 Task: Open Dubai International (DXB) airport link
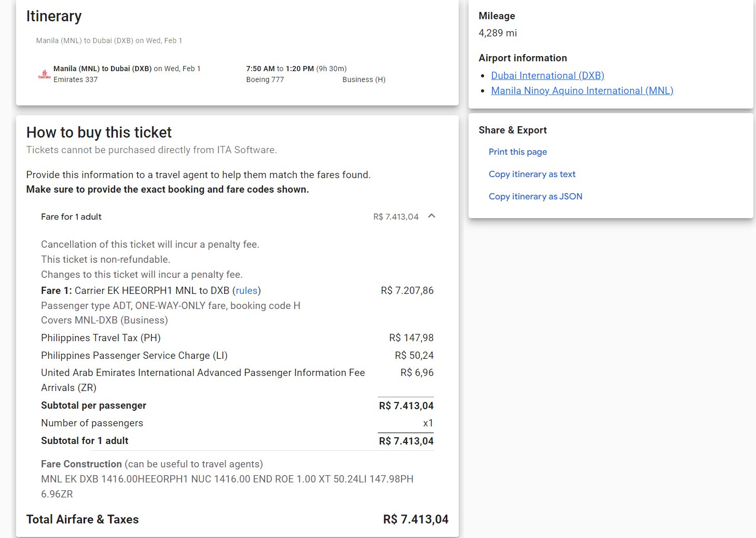click(547, 76)
